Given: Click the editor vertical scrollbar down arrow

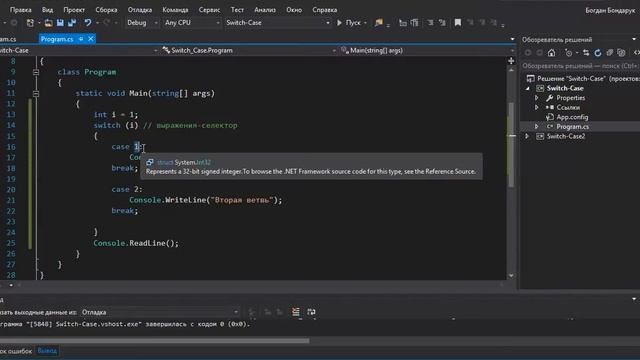Looking at the screenshot, I should click(511, 276).
